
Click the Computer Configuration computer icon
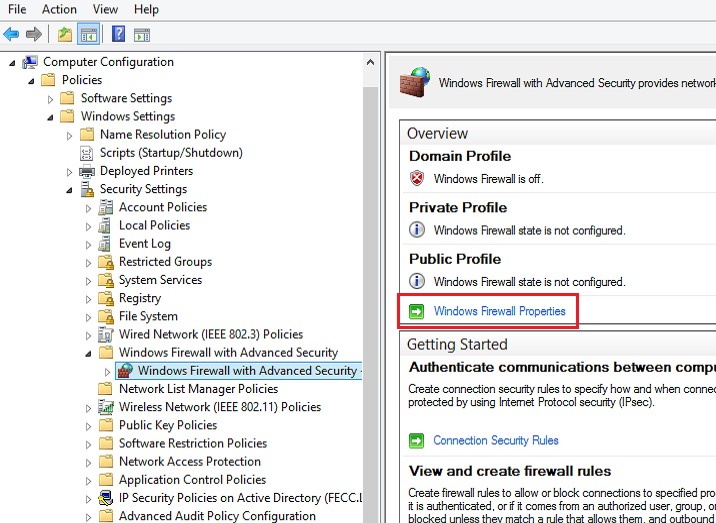coord(31,62)
